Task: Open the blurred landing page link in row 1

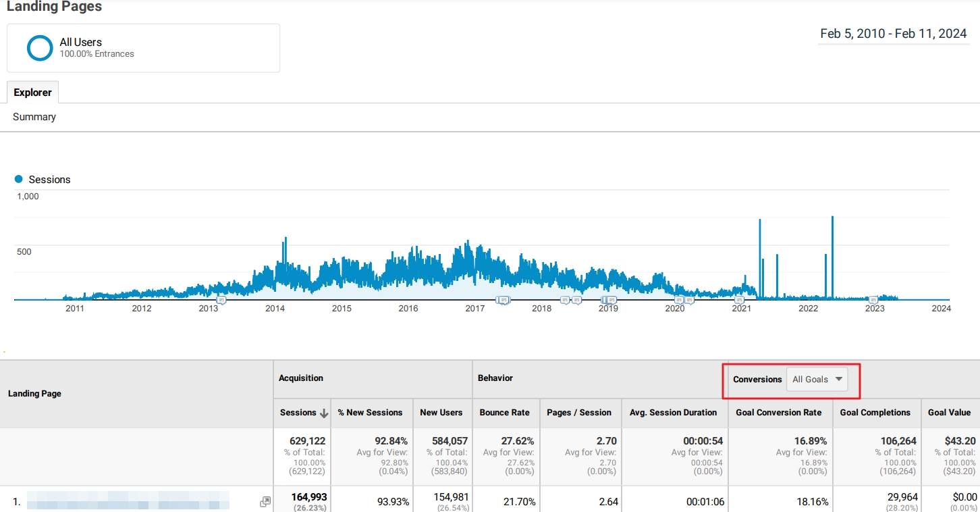Action: pos(128,501)
